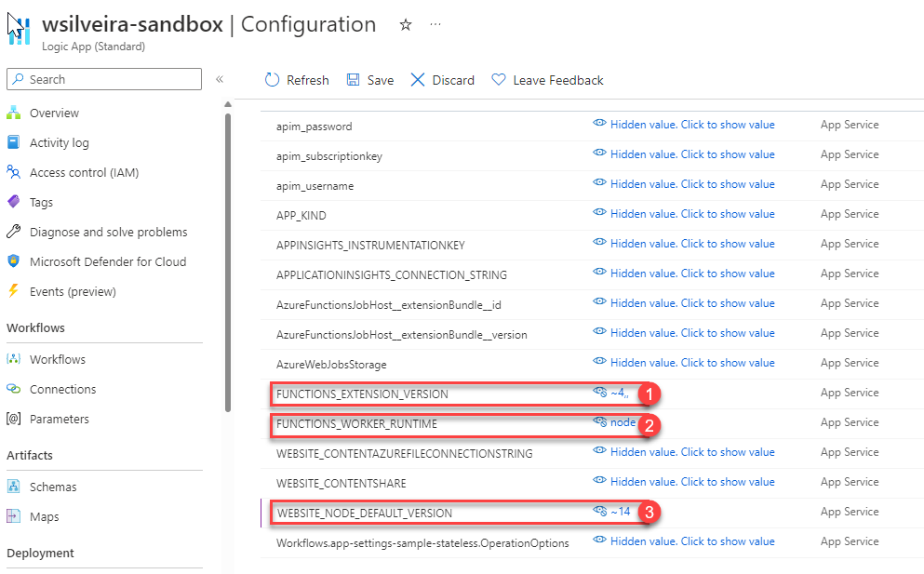Open the Activity log icon in sidebar
Screen dimensions: 924x574
[x=13, y=142]
